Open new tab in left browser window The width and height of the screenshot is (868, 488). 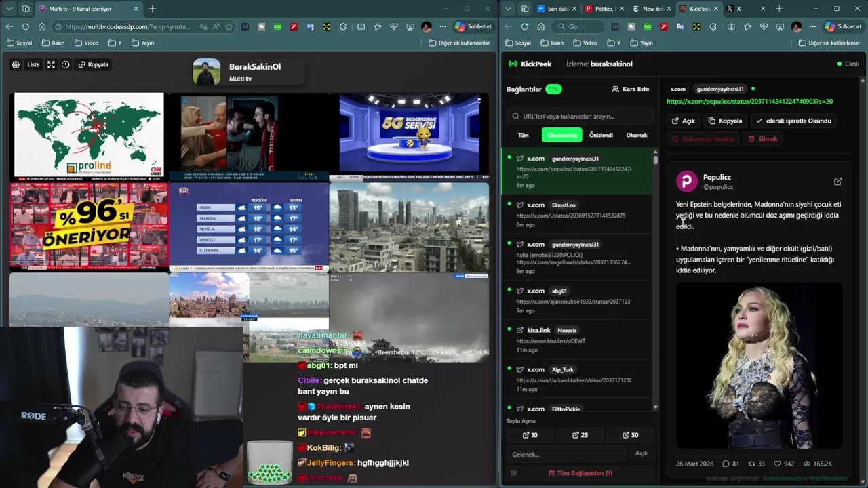[x=152, y=9]
